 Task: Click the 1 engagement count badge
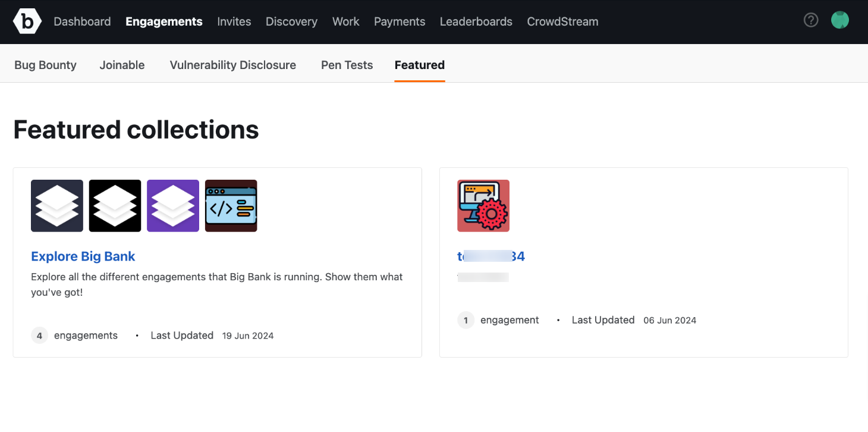tap(466, 320)
